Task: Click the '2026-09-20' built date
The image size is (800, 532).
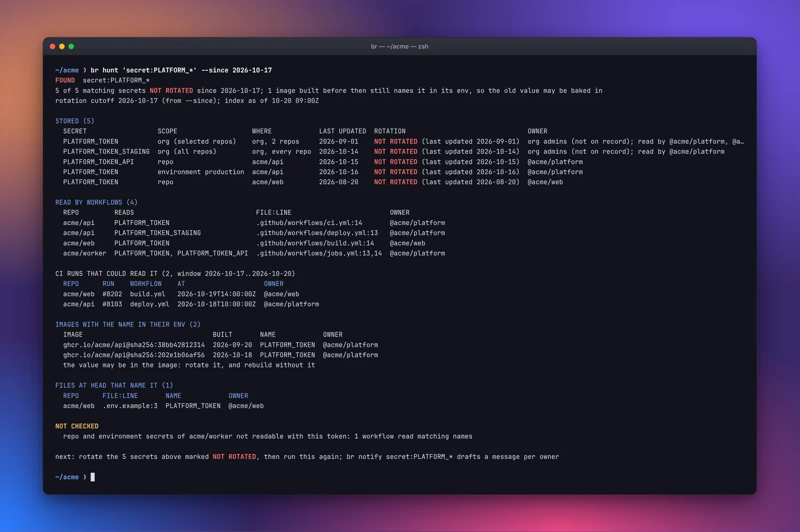Action: point(232,345)
